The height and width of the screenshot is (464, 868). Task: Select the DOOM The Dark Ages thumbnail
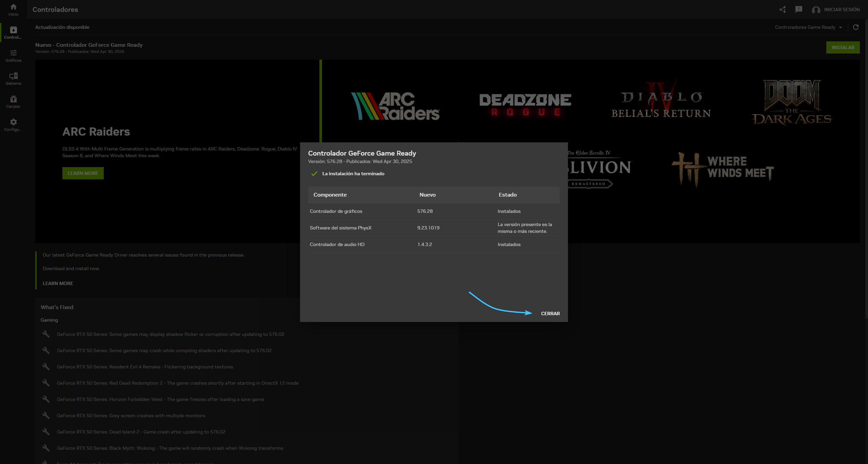[792, 102]
